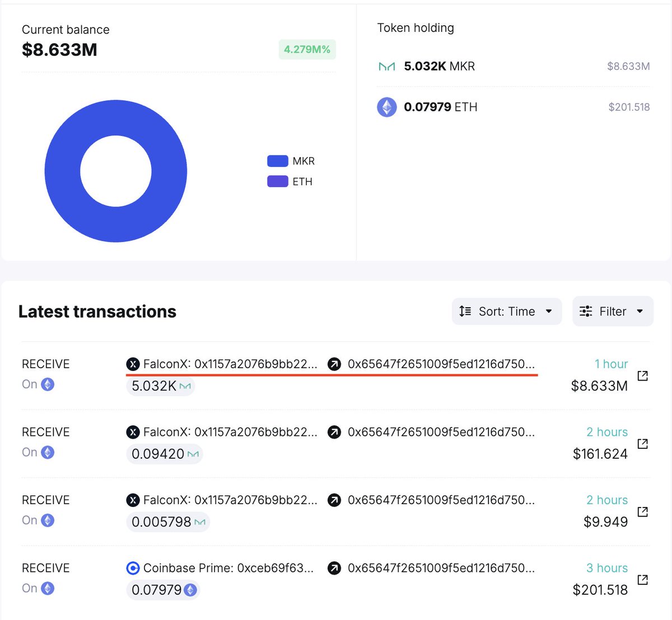Click the arrow icon in the 1 hour row
The height and width of the screenshot is (620, 672).
click(334, 364)
